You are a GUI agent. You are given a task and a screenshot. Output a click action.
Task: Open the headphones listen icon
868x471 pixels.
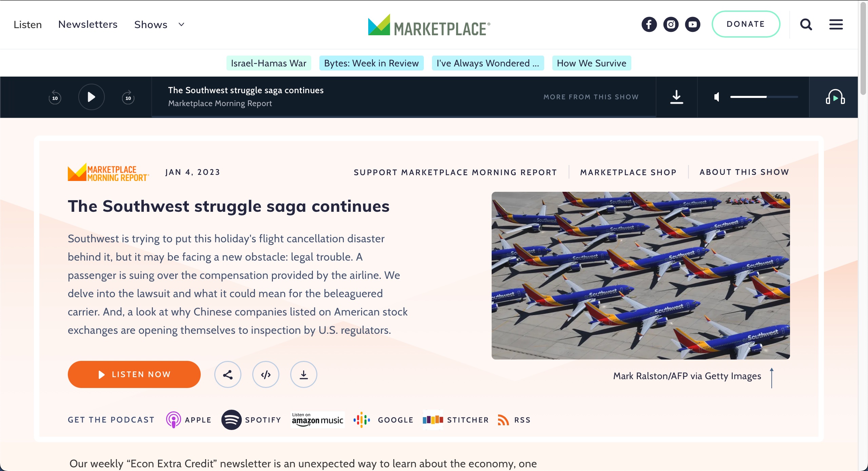[835, 97]
